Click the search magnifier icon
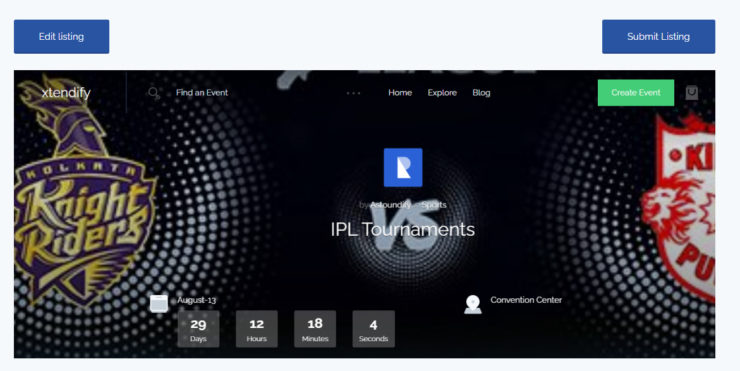 [154, 93]
